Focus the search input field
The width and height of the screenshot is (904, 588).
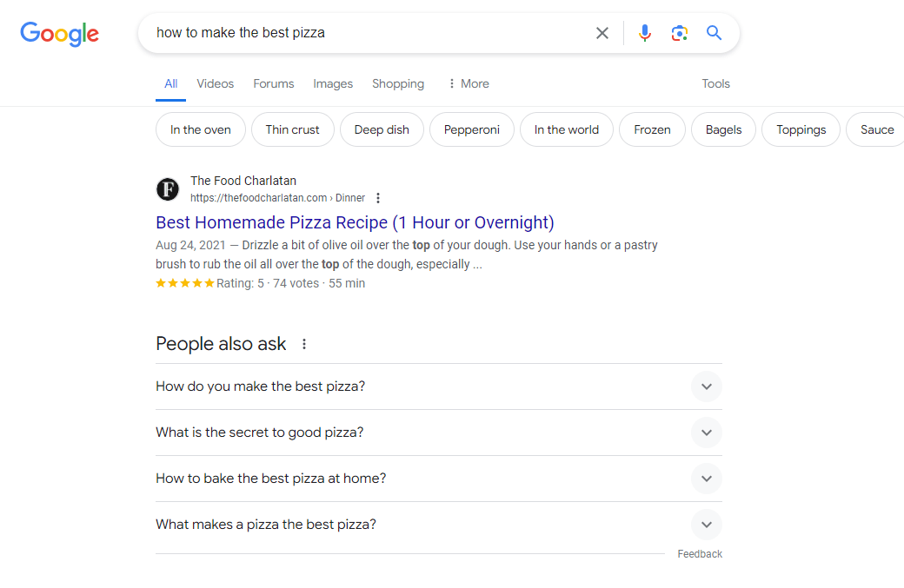369,33
